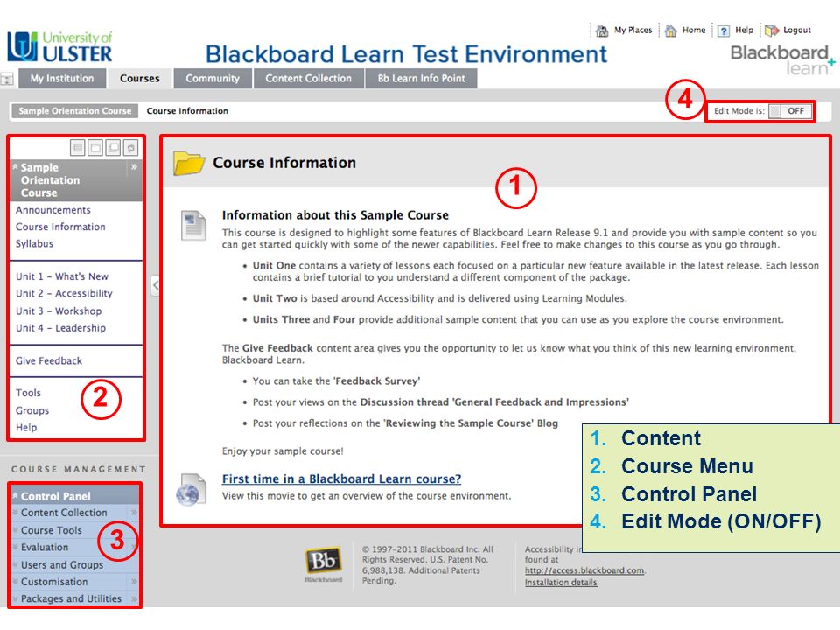
Task: Click the access.blackboard.com link
Action: pos(584,570)
